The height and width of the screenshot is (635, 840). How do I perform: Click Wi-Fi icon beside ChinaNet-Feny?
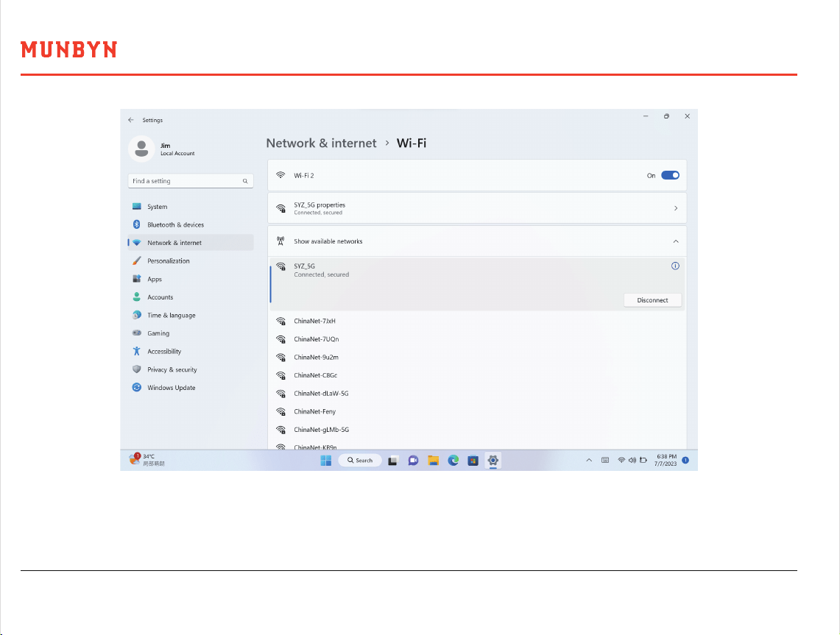(x=280, y=412)
